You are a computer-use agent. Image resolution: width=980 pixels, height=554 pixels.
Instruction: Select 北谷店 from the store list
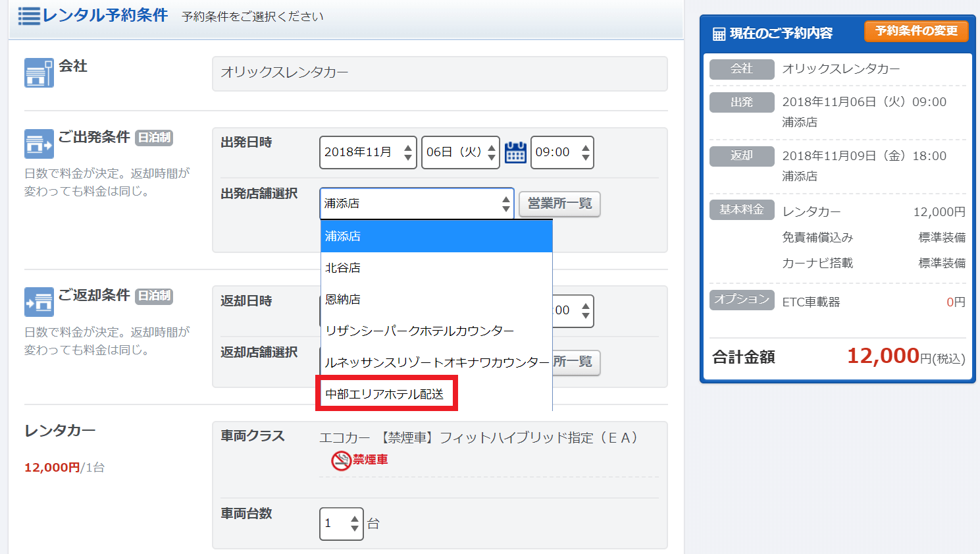[436, 267]
